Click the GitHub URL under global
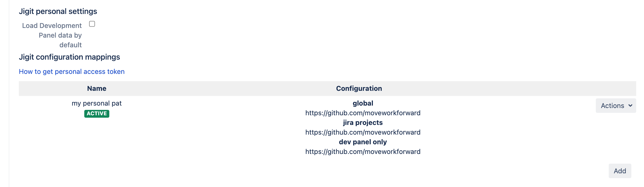This screenshot has width=644, height=187. (363, 113)
